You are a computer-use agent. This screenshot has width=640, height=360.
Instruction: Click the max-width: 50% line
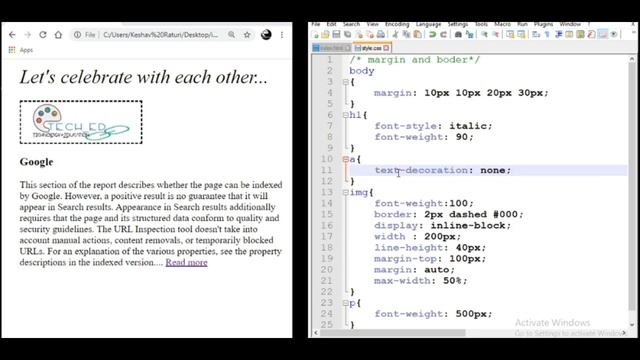click(x=420, y=281)
